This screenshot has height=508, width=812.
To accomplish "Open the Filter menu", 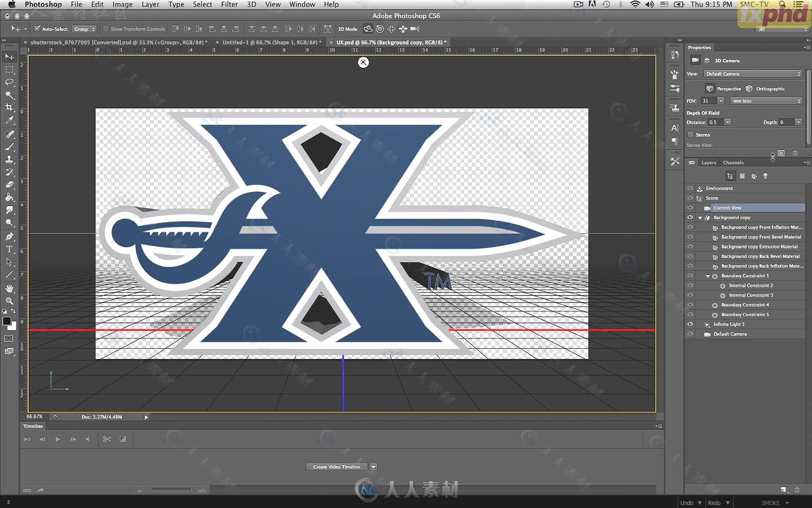I will (229, 5).
